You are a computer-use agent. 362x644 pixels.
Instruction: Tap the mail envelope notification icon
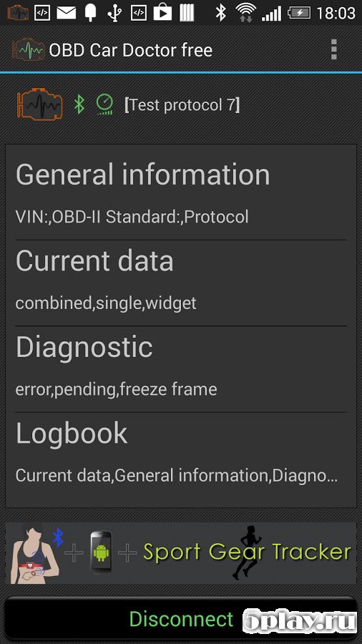[66, 13]
